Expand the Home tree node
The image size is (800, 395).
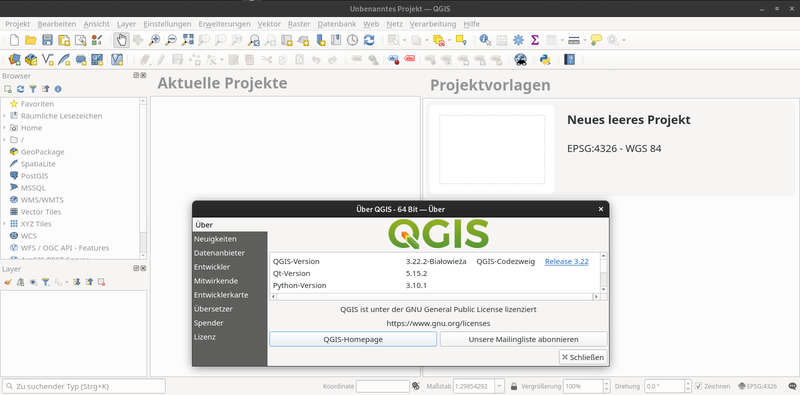click(x=5, y=128)
